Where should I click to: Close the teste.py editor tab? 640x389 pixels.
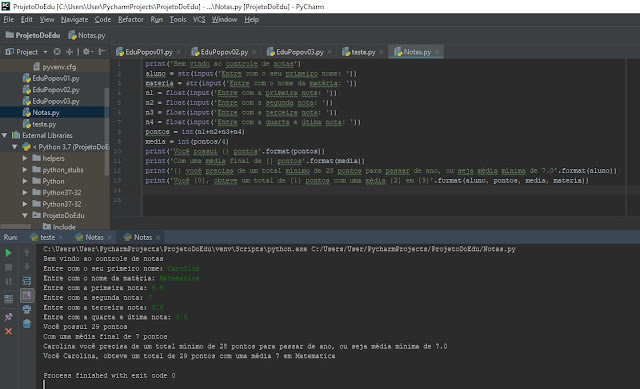coord(381,52)
